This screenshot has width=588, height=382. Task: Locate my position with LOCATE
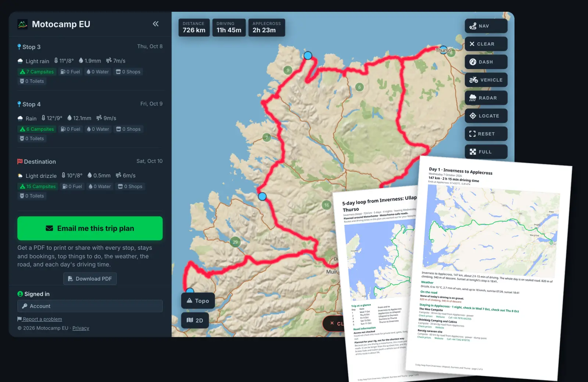[486, 116]
